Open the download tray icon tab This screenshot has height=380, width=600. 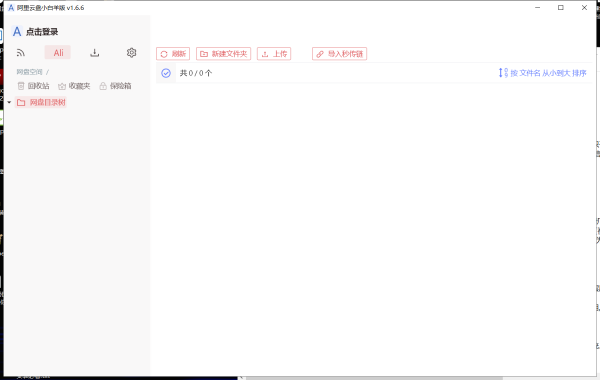95,53
